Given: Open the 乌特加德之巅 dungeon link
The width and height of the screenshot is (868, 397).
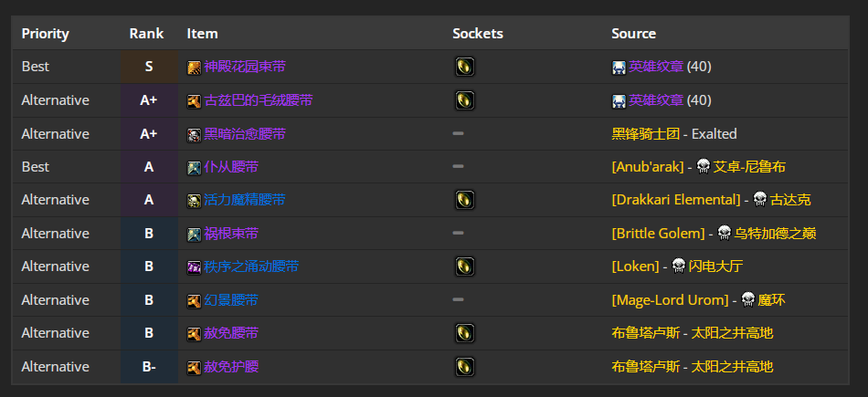Looking at the screenshot, I should tap(775, 233).
